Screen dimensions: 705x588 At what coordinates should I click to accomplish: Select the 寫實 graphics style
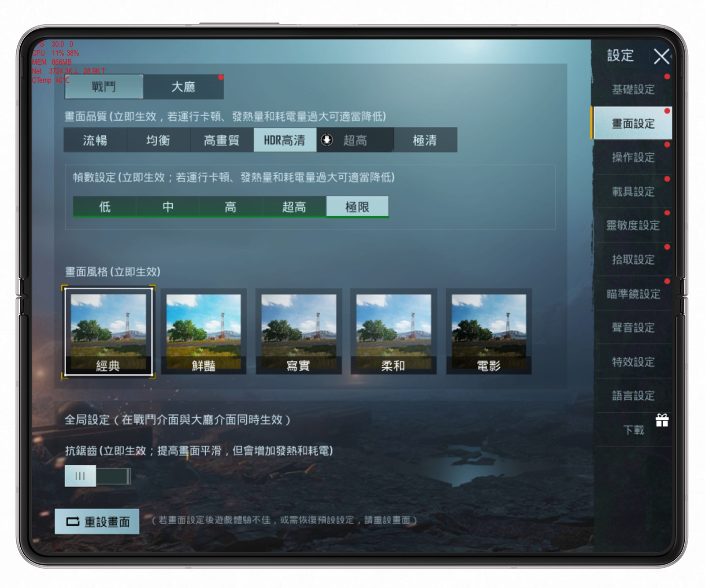pyautogui.click(x=299, y=331)
